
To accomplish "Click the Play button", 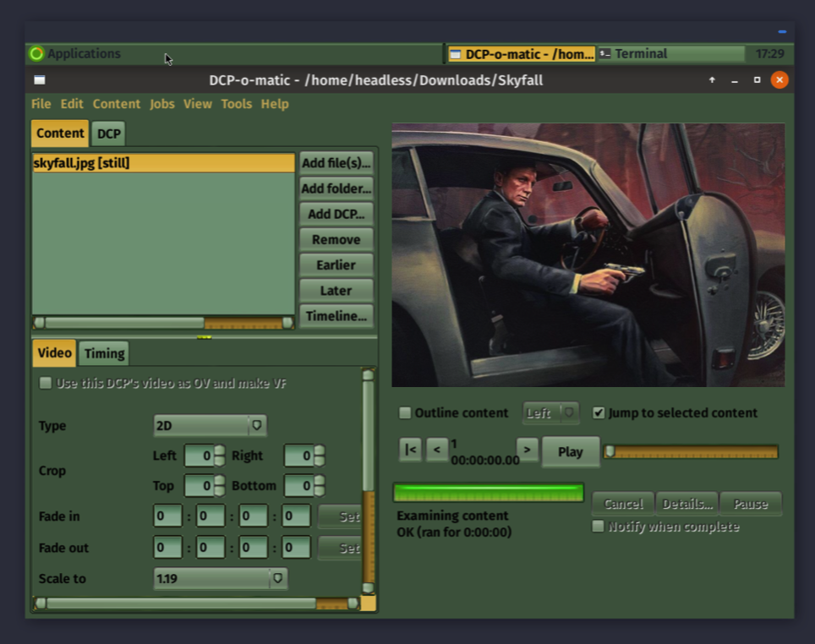I will pos(570,451).
